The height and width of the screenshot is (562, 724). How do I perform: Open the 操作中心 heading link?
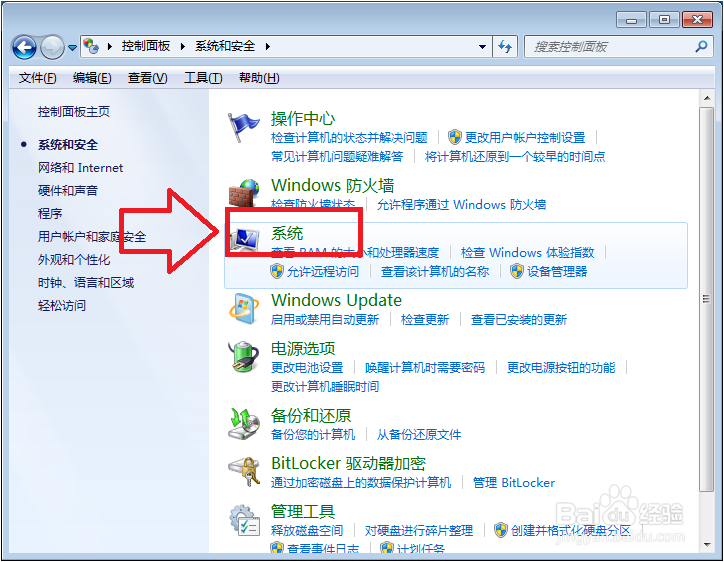tap(303, 119)
